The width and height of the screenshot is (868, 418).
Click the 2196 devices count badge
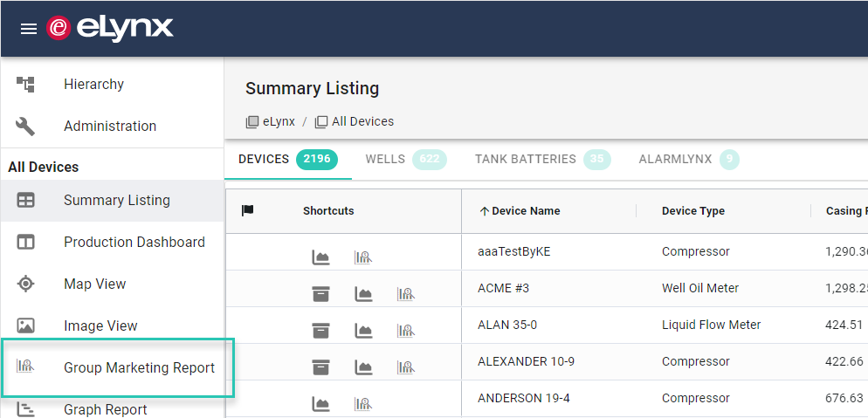pos(317,160)
